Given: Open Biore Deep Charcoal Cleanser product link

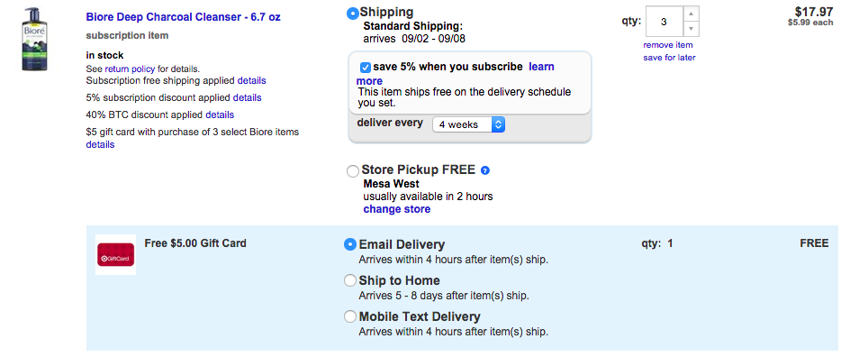Looking at the screenshot, I should coord(183,17).
